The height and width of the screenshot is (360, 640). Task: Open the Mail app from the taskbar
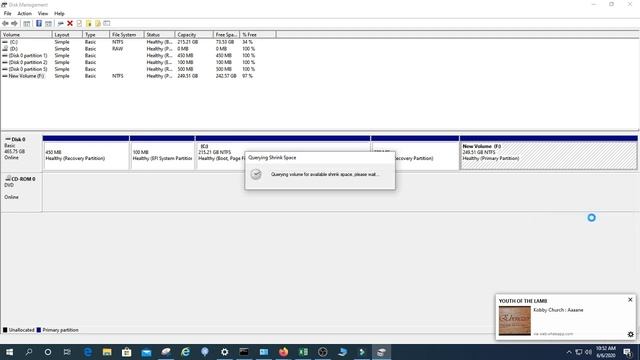146,352
